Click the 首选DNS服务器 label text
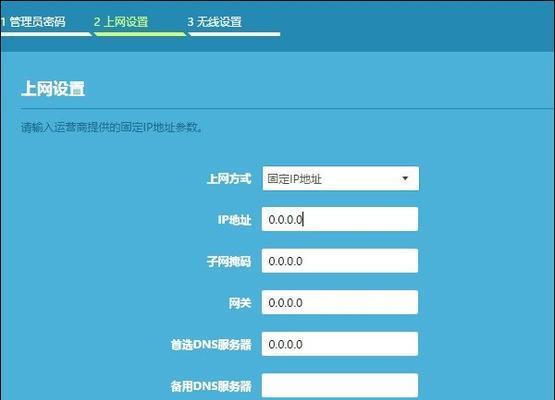Screen dimensions: 555x400 (x=211, y=344)
